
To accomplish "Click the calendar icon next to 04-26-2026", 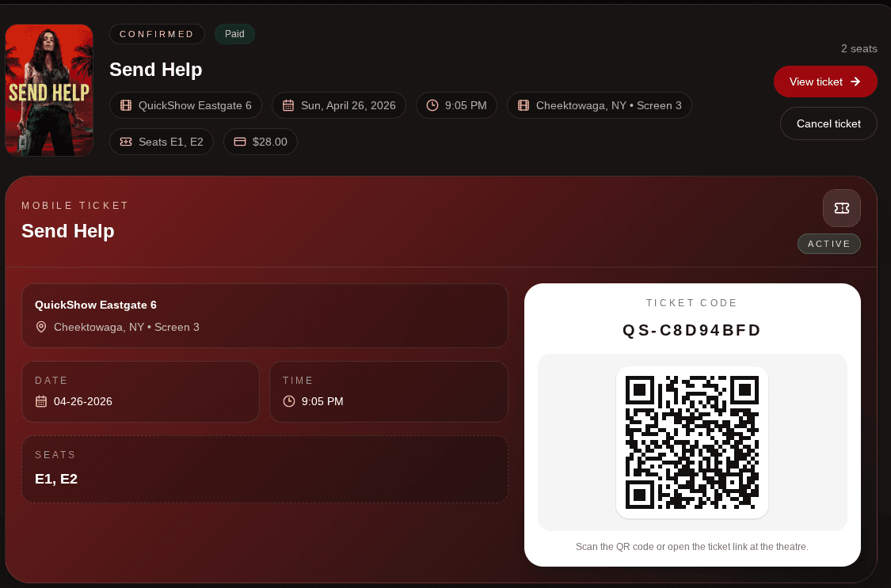I will 41,401.
